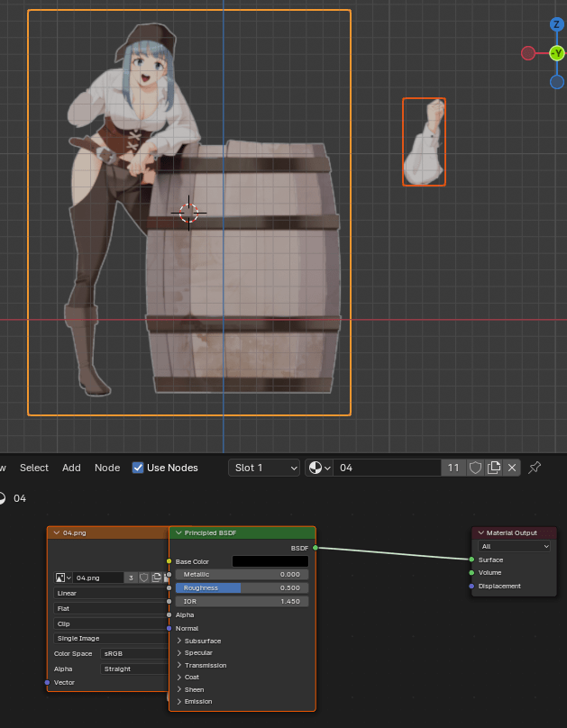Image resolution: width=567 pixels, height=728 pixels.
Task: Open the Select menu in node editor
Action: click(x=34, y=468)
